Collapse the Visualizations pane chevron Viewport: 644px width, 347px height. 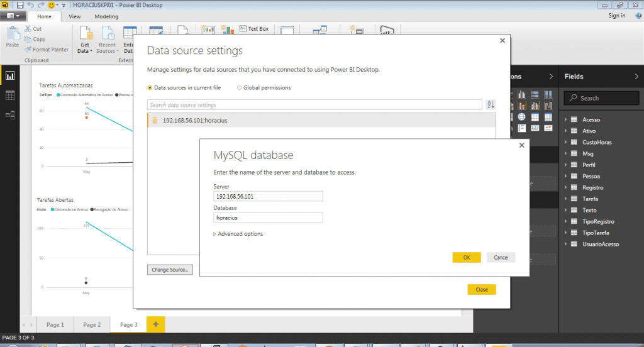coord(551,77)
